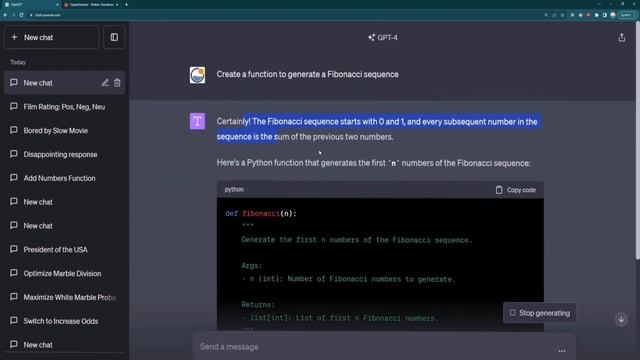Open the Disappointing response chat
640x360 pixels.
pyautogui.click(x=64, y=154)
